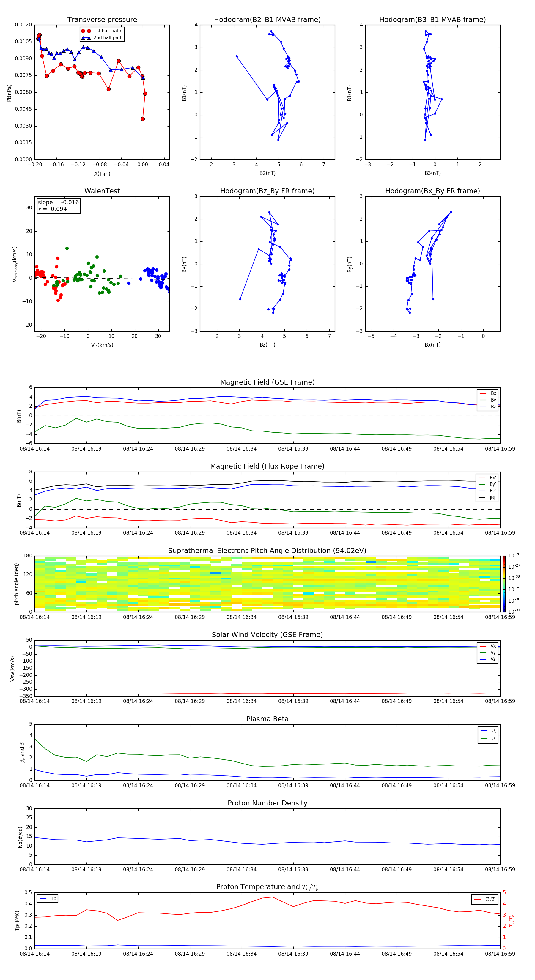
Task: Click the 'Hodogram(Bz_By FR frame)' title
Action: point(267,191)
